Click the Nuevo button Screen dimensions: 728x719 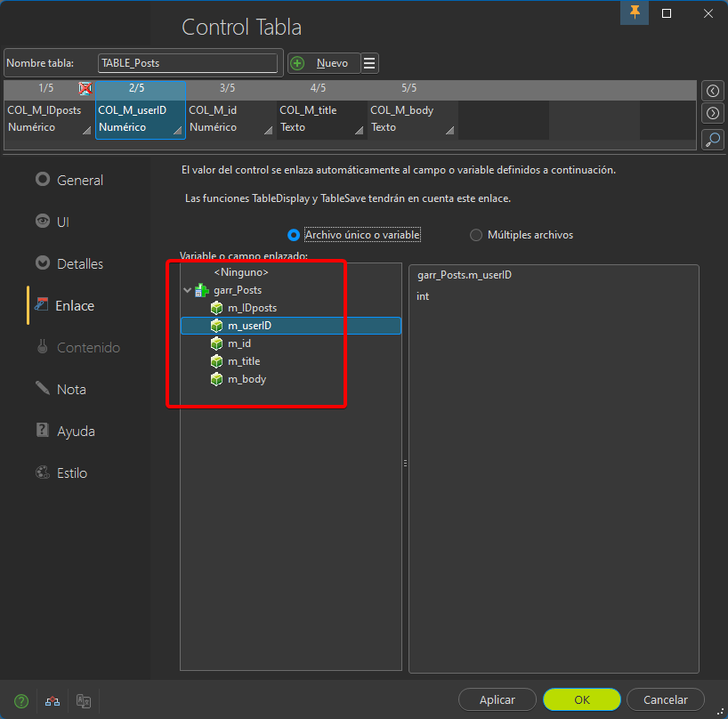tap(324, 63)
